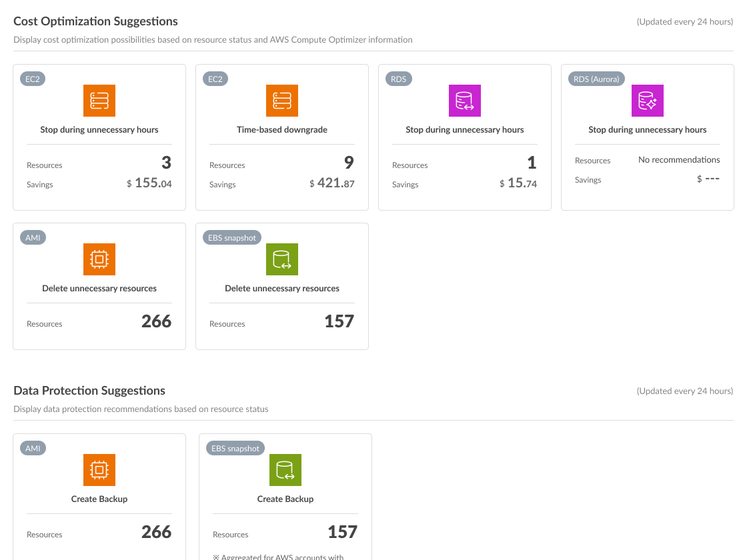Click the AMI chip icon above Create Backup
The width and height of the screenshot is (749, 560).
tap(99, 470)
